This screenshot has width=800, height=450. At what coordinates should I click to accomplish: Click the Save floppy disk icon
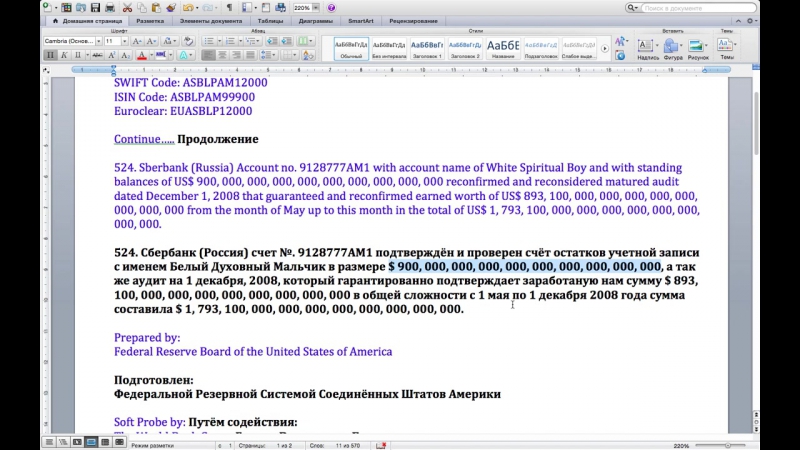click(x=97, y=7)
